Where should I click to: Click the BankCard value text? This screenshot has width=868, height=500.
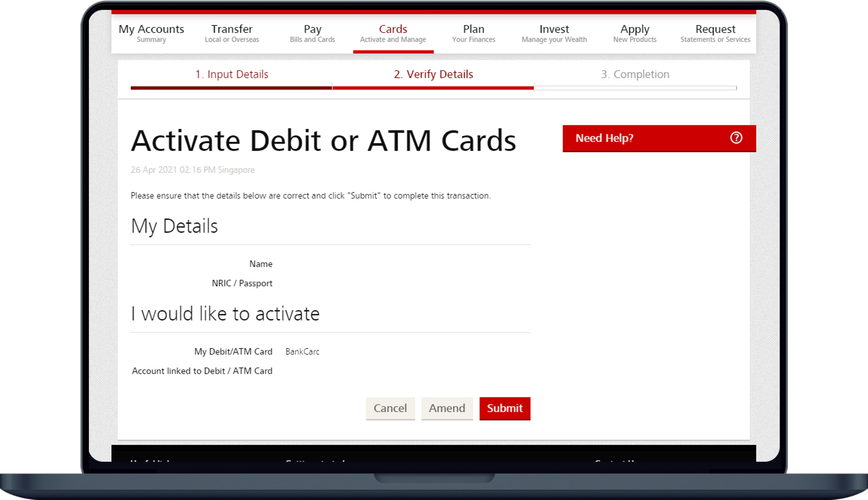[302, 352]
